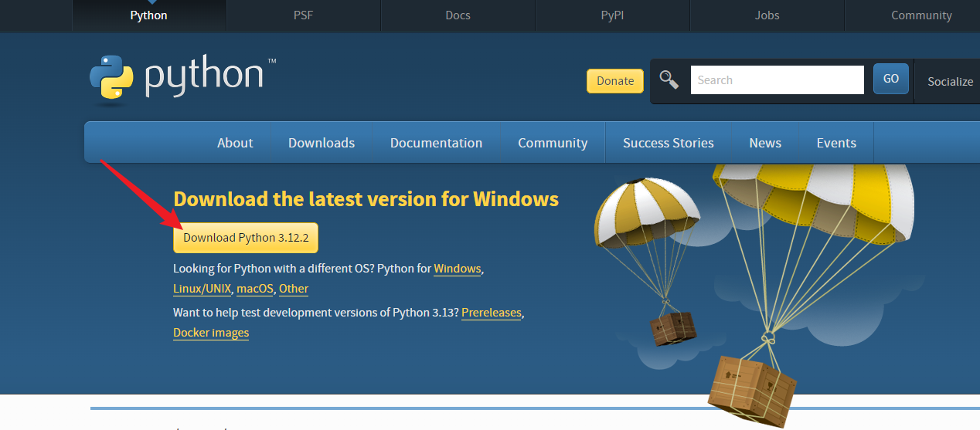Click the Python logo icon
Viewport: 980px width, 430px height.
point(112,79)
